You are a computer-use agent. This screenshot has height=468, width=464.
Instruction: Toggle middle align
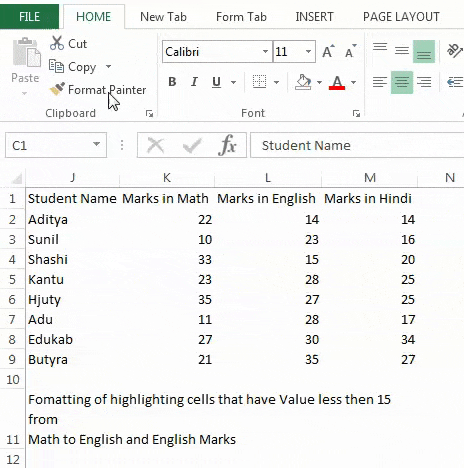click(x=402, y=51)
